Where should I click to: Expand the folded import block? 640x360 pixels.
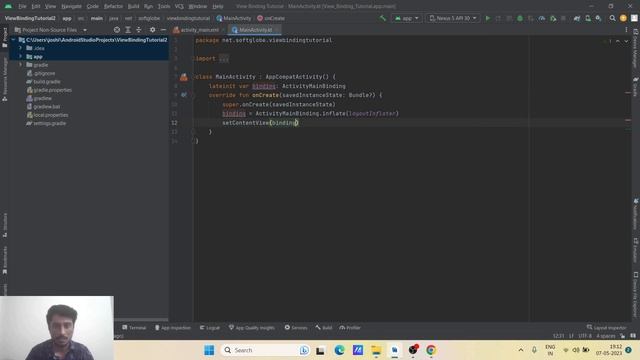(x=224, y=58)
